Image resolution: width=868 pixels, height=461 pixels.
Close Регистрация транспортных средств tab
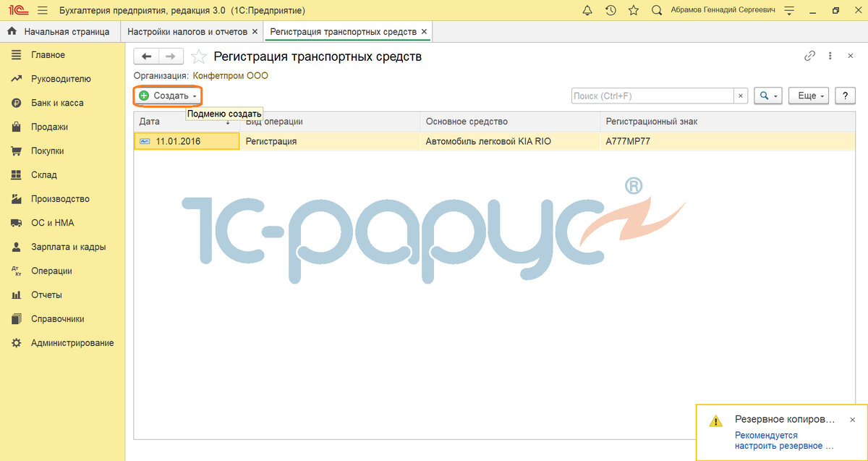pyautogui.click(x=424, y=32)
